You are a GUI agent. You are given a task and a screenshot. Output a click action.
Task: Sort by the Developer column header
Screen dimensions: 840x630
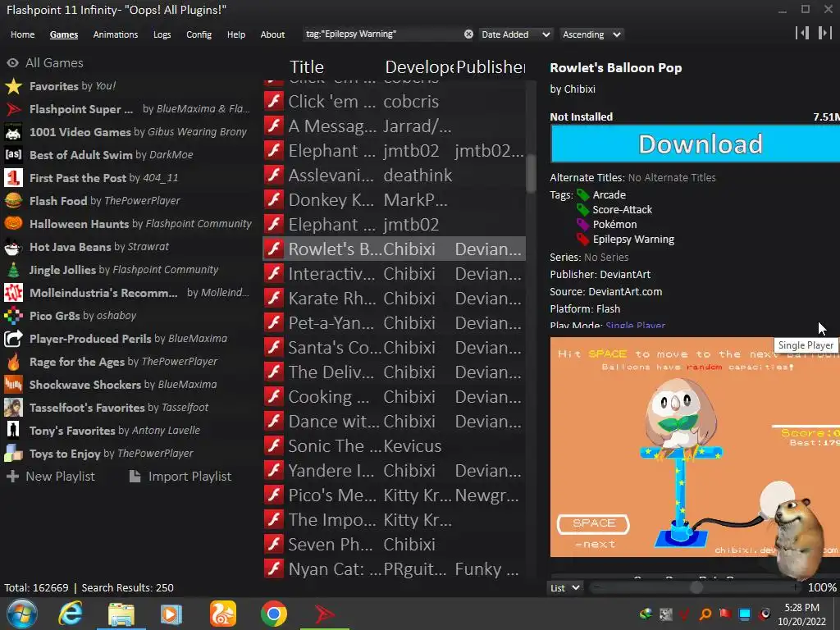[x=419, y=67]
